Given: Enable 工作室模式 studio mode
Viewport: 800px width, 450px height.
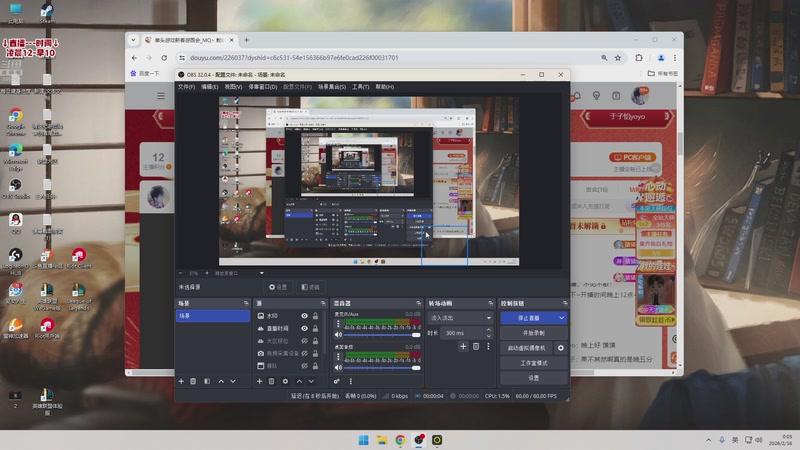Looking at the screenshot, I should point(534,363).
